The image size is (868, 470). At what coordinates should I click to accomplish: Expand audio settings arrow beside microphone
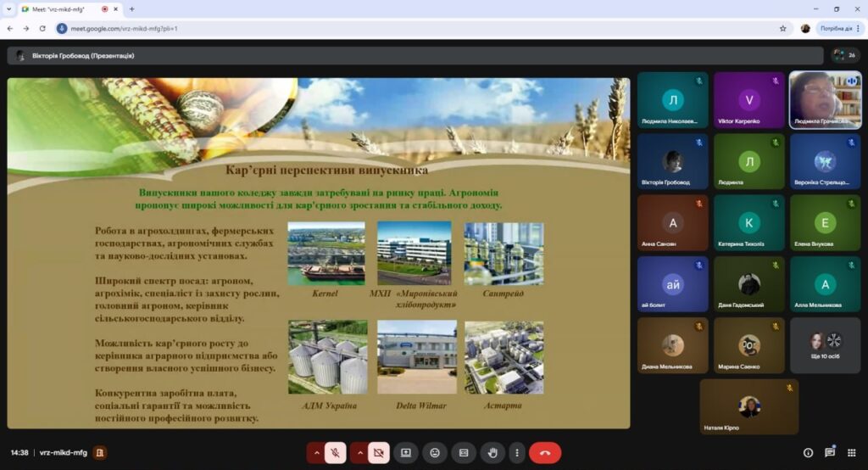(x=316, y=453)
